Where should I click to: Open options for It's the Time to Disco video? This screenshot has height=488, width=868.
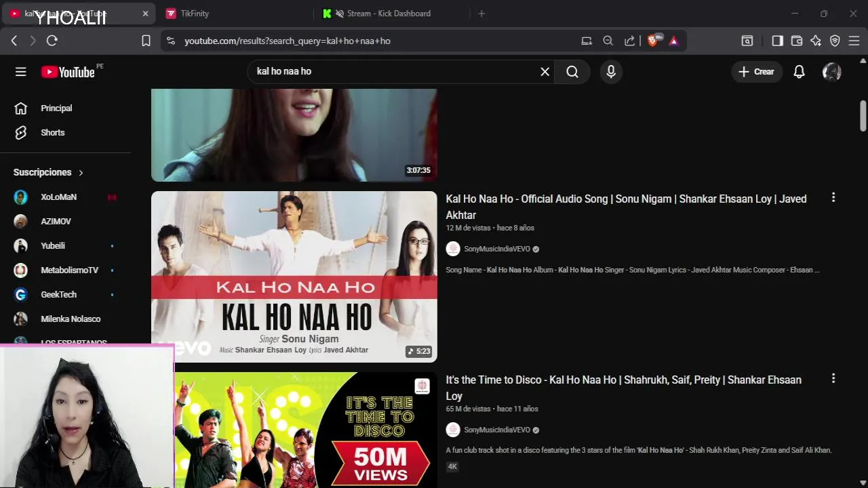tap(833, 379)
